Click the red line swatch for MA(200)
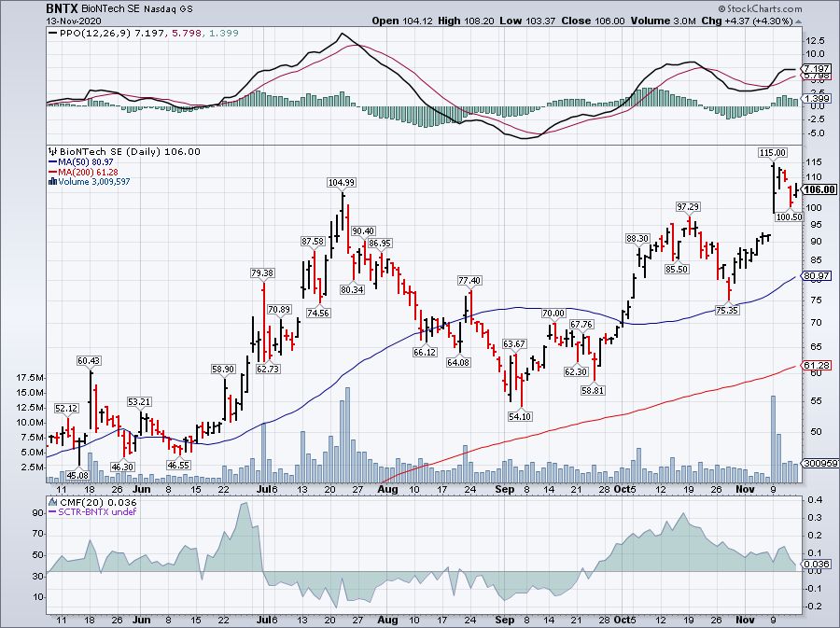This screenshot has width=840, height=628. [52, 172]
